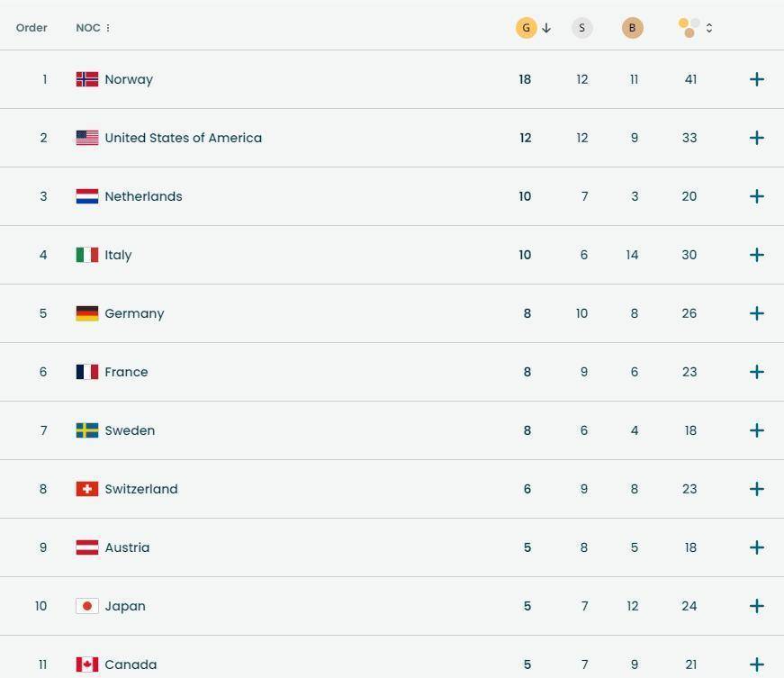
Task: Open NOC column options menu
Action: pos(108,28)
